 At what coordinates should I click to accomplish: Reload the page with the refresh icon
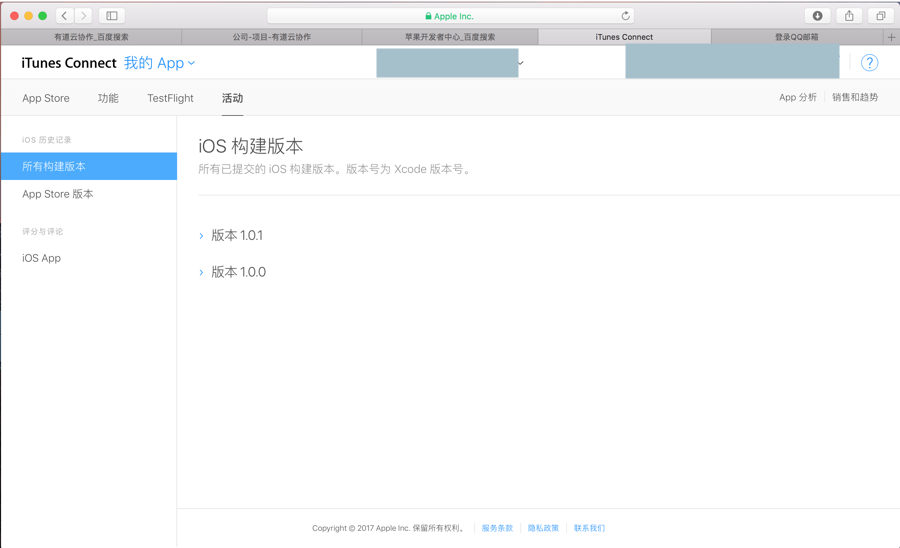coord(626,16)
